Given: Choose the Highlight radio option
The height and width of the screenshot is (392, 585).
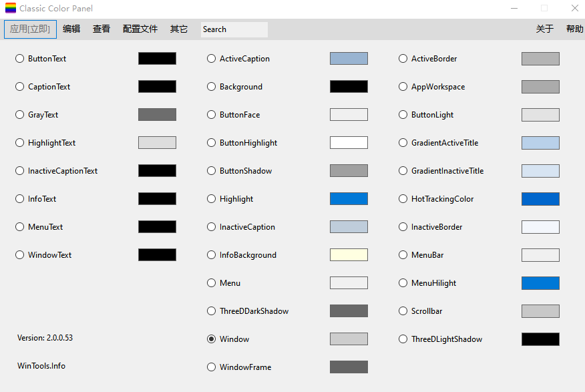Looking at the screenshot, I should [x=211, y=199].
